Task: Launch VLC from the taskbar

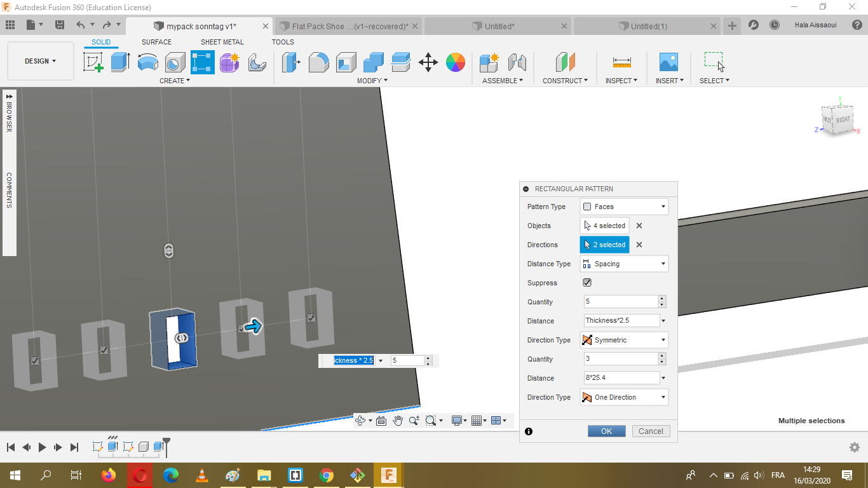Action: [x=202, y=475]
